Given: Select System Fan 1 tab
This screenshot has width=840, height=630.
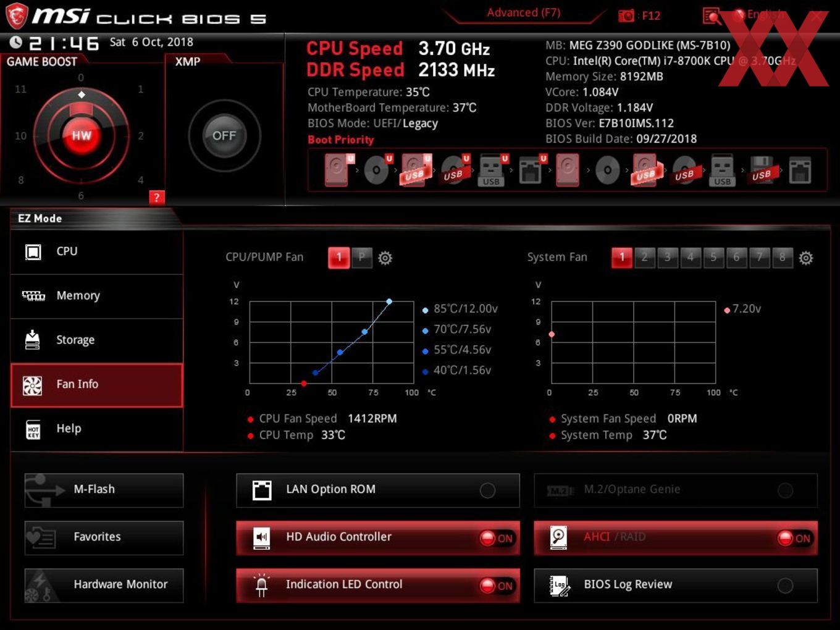Looking at the screenshot, I should pos(622,258).
